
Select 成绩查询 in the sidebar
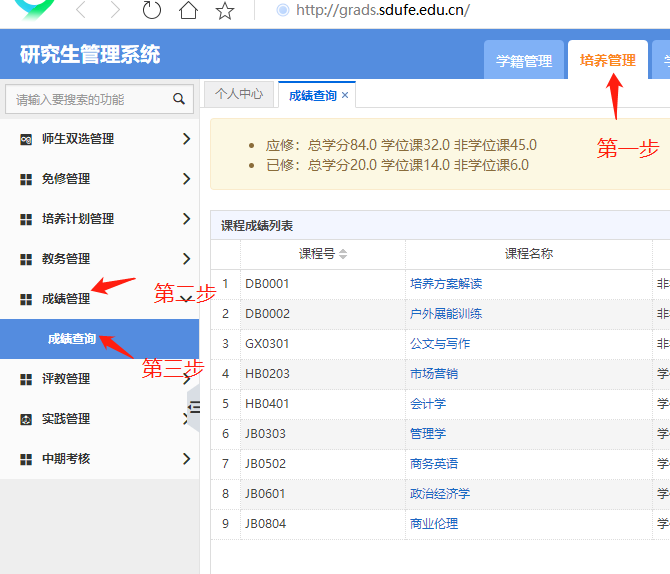pyautogui.click(x=72, y=339)
